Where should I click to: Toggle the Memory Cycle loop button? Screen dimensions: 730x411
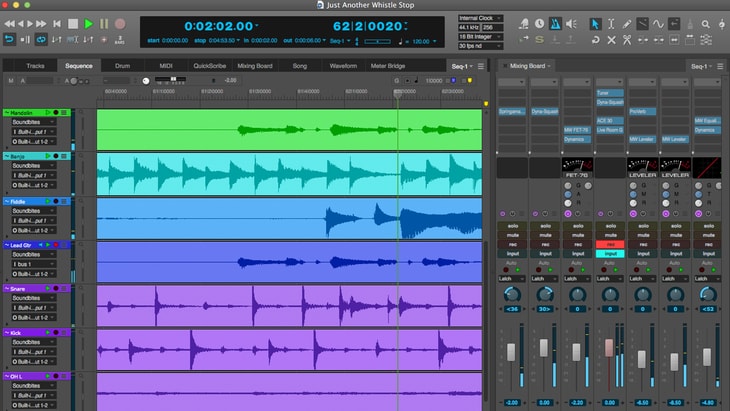pos(41,40)
